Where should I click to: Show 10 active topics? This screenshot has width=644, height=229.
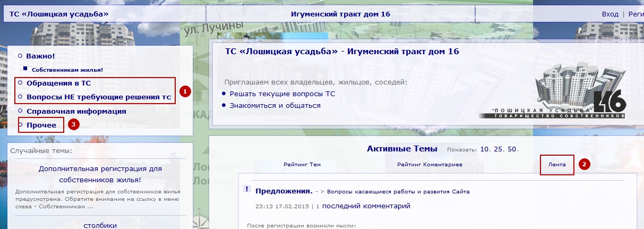click(x=484, y=149)
